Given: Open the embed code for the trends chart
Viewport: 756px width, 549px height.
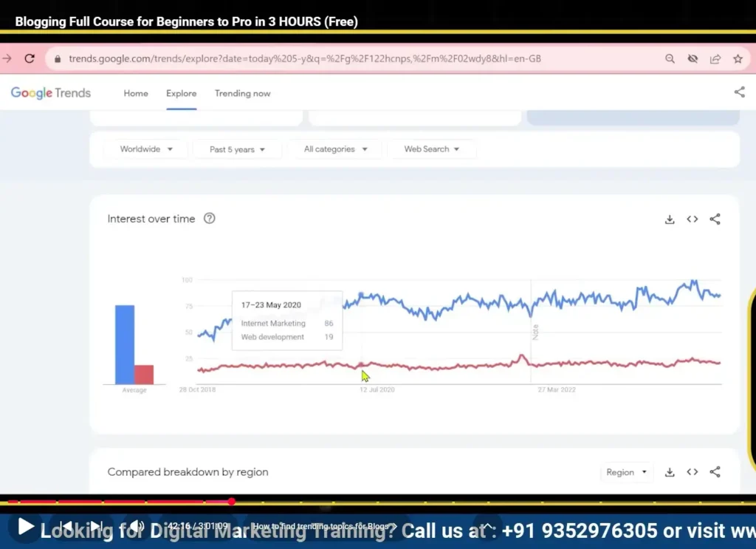Looking at the screenshot, I should 692,219.
